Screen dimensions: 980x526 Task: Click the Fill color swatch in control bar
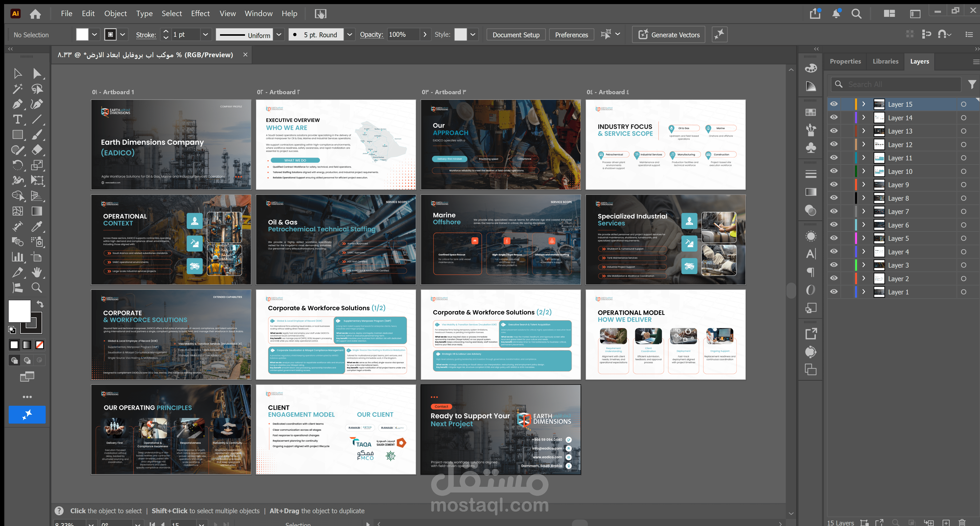[x=82, y=35]
